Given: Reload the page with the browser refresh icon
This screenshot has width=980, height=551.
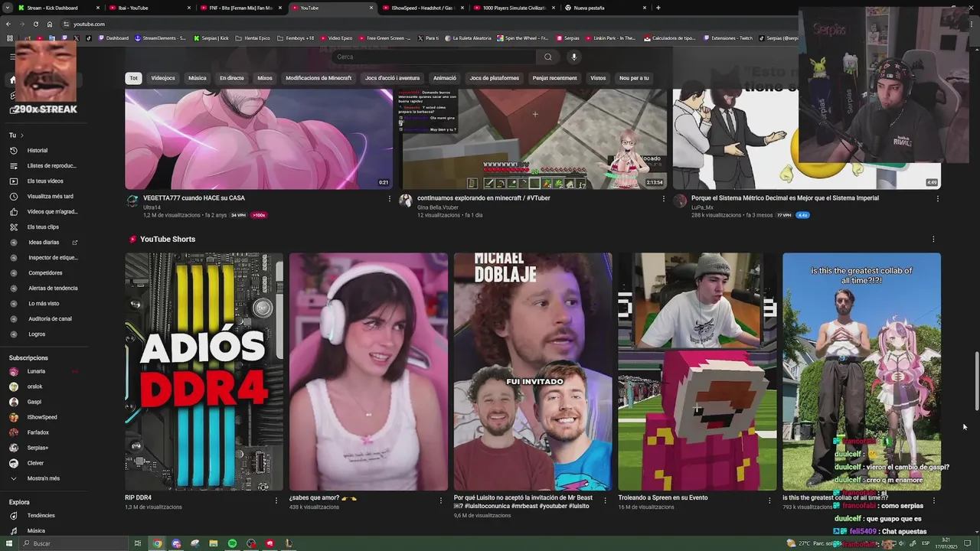Looking at the screenshot, I should click(x=35, y=24).
